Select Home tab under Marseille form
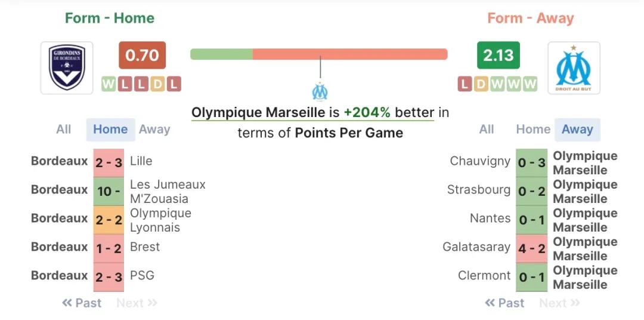 click(x=533, y=130)
